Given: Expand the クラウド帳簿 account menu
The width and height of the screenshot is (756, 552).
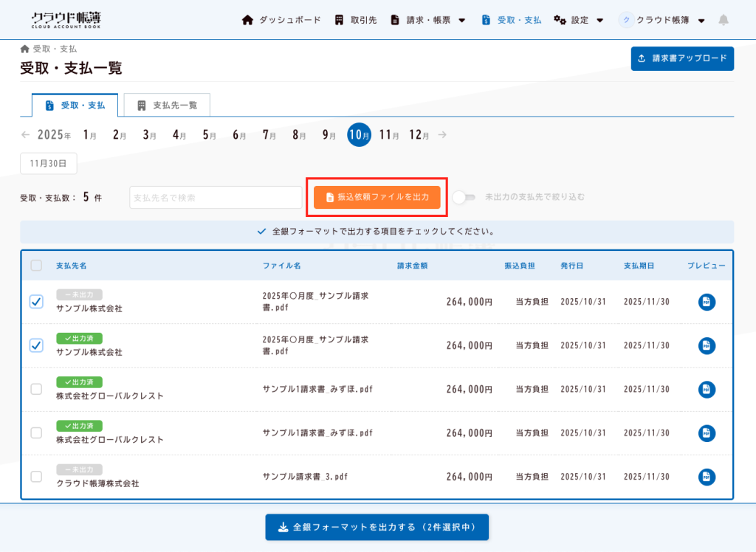Looking at the screenshot, I should [x=662, y=20].
